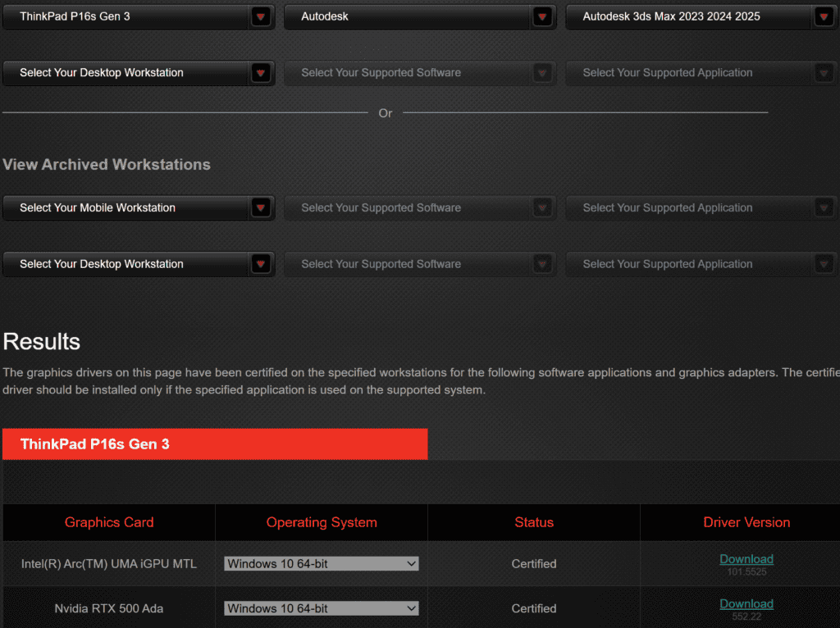
Task: Click the red arrow on ThinkPad P16s Gen 3 selector
Action: (x=261, y=16)
